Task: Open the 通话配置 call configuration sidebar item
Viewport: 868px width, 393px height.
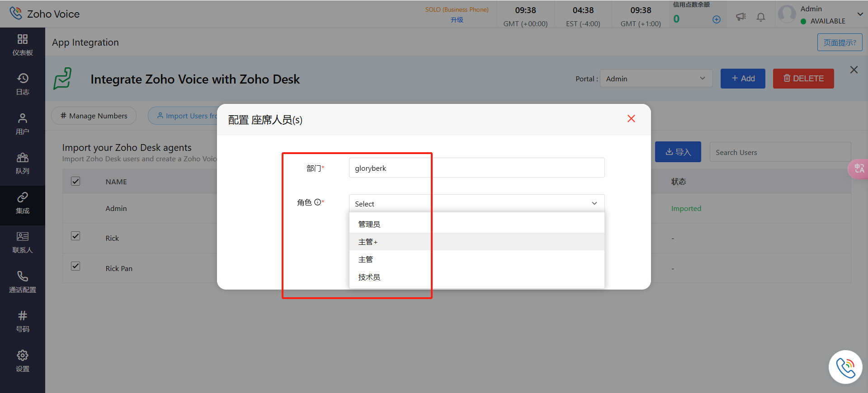Action: [x=23, y=282]
